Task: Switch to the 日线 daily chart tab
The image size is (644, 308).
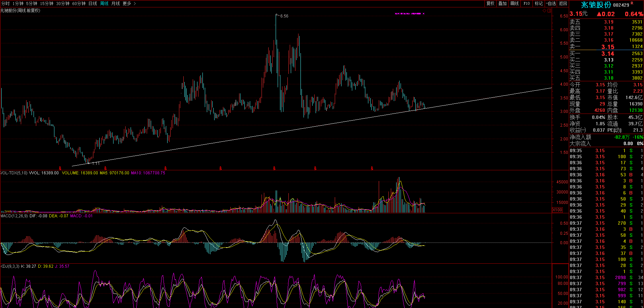Action: (93, 3)
